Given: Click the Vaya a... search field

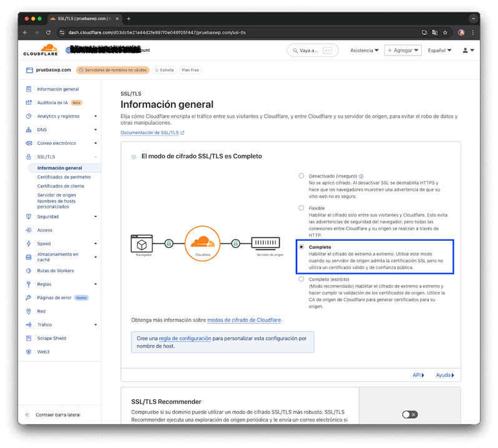Looking at the screenshot, I should click(x=313, y=50).
